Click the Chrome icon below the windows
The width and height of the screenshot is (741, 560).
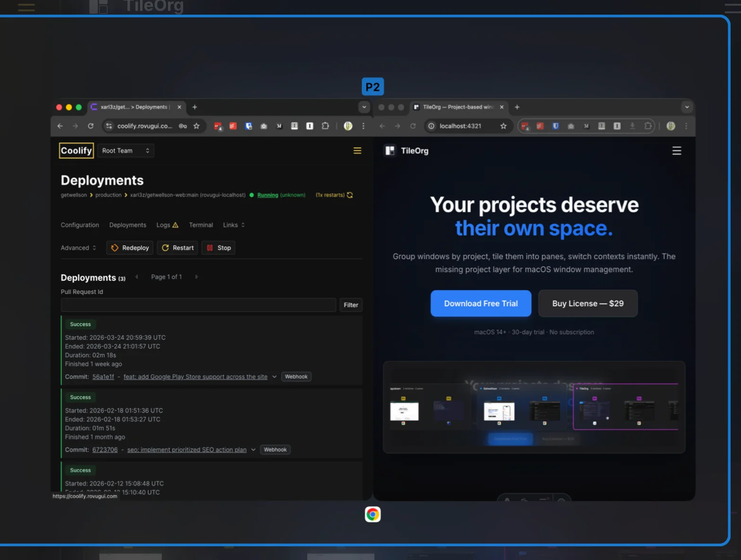click(372, 514)
